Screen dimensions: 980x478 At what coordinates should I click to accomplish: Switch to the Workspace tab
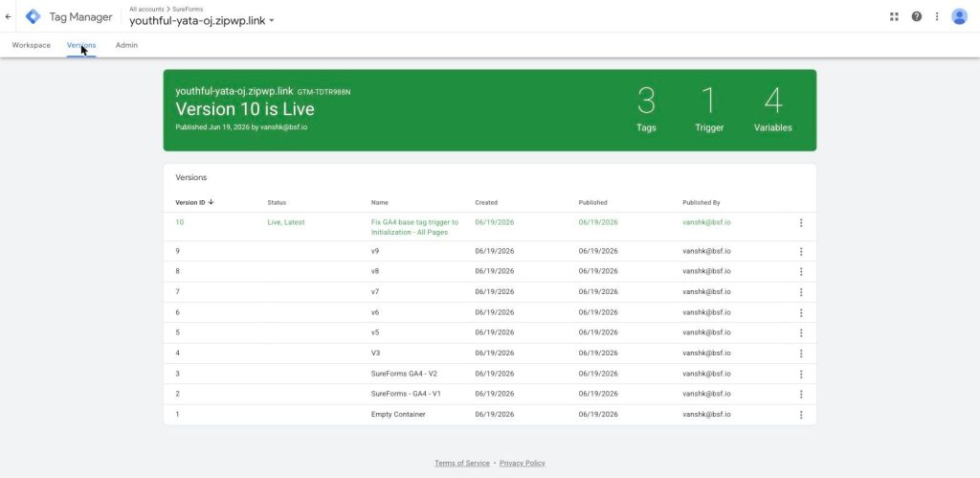[x=32, y=45]
